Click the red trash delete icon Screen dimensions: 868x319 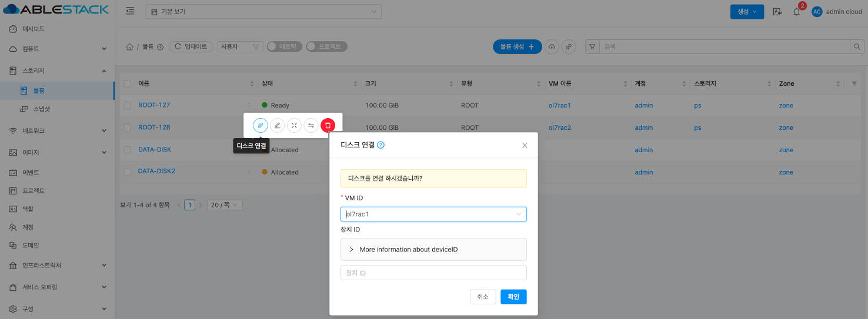(x=328, y=125)
